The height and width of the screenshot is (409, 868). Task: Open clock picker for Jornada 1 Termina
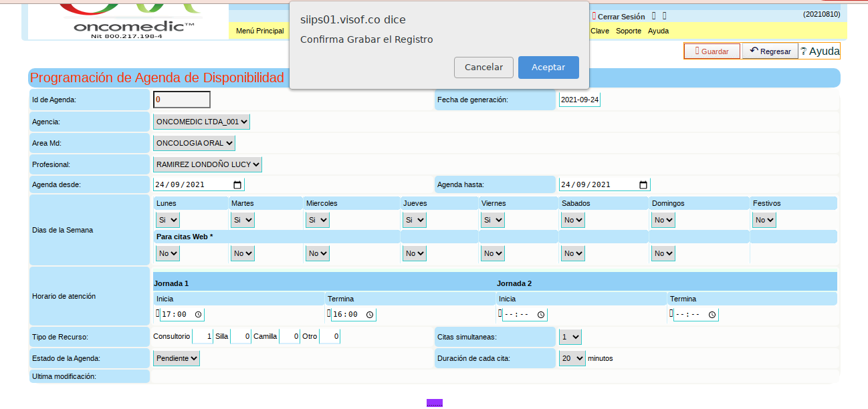[370, 315]
